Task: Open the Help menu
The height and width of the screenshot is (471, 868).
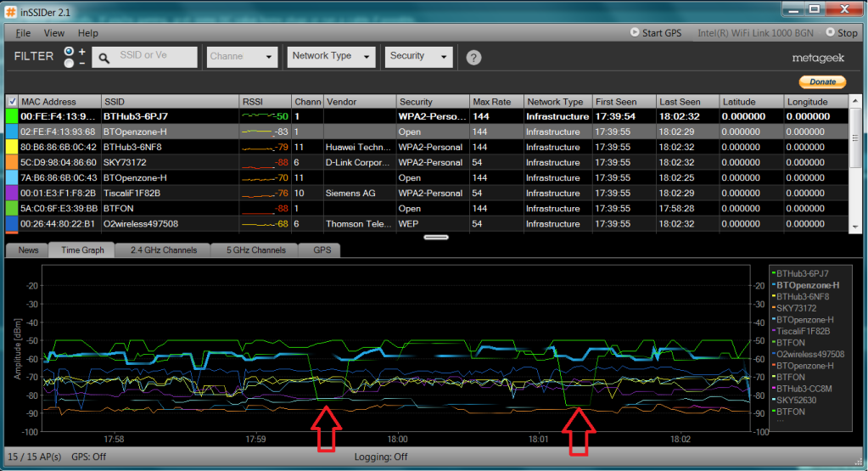Action: pos(87,33)
